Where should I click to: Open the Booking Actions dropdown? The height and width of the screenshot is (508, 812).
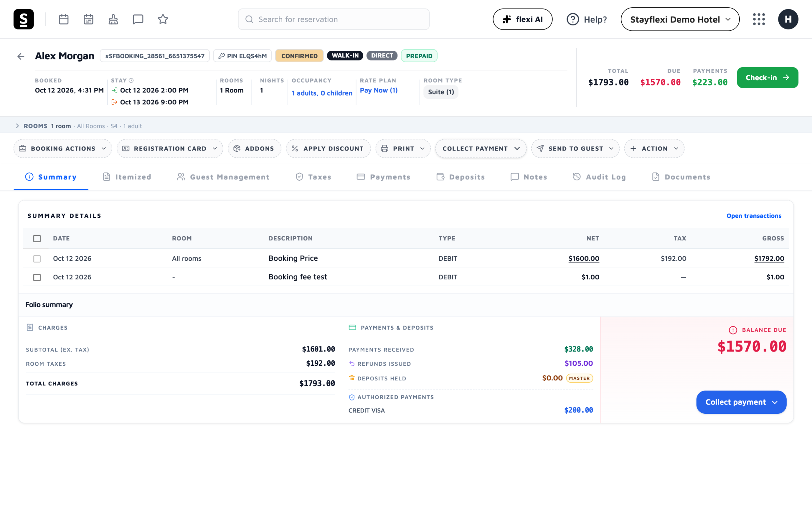(63, 149)
